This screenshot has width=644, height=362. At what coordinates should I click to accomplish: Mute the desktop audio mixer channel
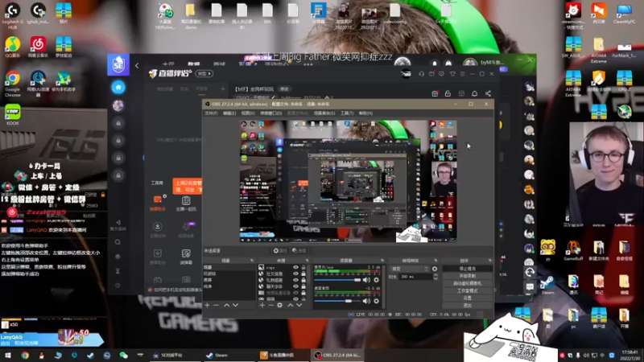[366, 301]
